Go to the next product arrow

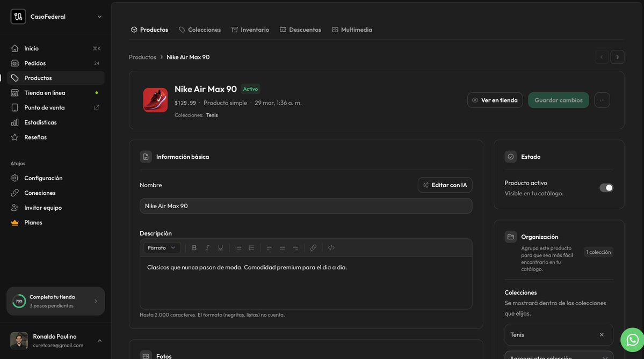617,57
